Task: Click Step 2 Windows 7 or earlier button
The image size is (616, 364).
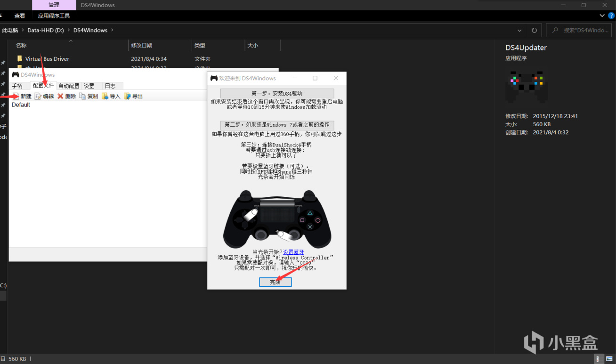Action: [x=277, y=125]
